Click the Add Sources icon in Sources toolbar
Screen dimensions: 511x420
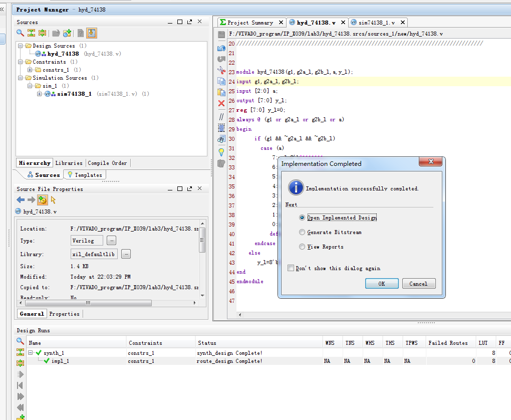click(67, 33)
